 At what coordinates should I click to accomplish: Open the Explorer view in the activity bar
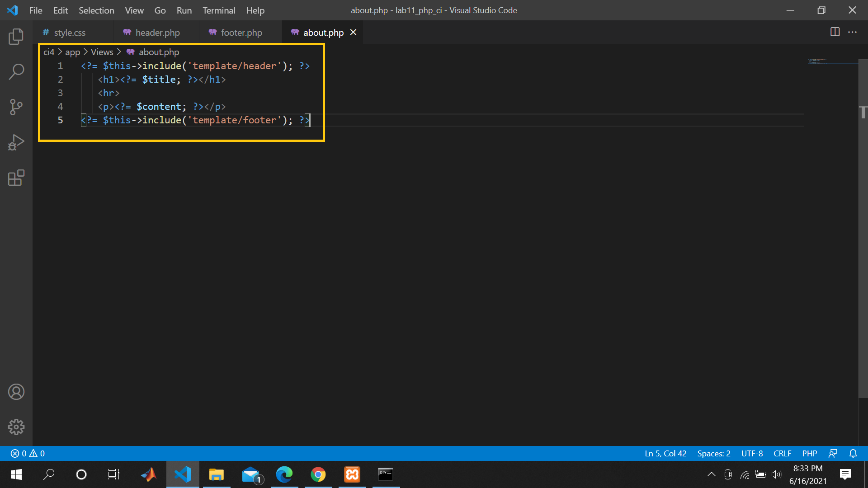pos(16,37)
